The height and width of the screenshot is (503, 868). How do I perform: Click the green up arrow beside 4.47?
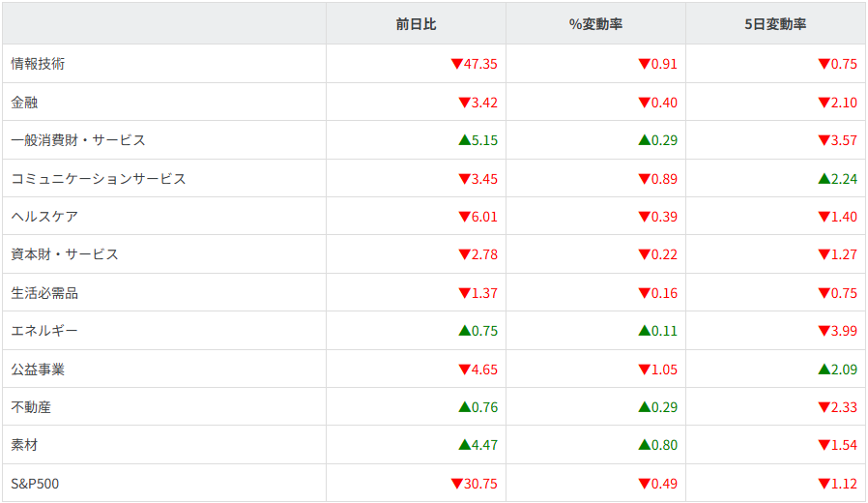[x=464, y=445]
